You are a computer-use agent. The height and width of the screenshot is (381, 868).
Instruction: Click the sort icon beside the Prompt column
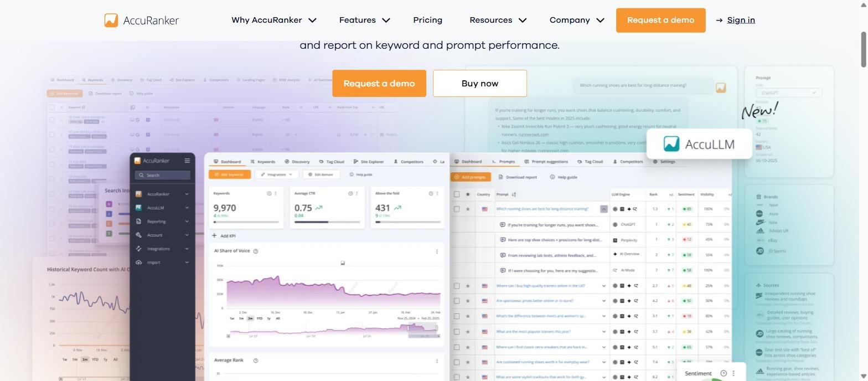click(x=514, y=194)
